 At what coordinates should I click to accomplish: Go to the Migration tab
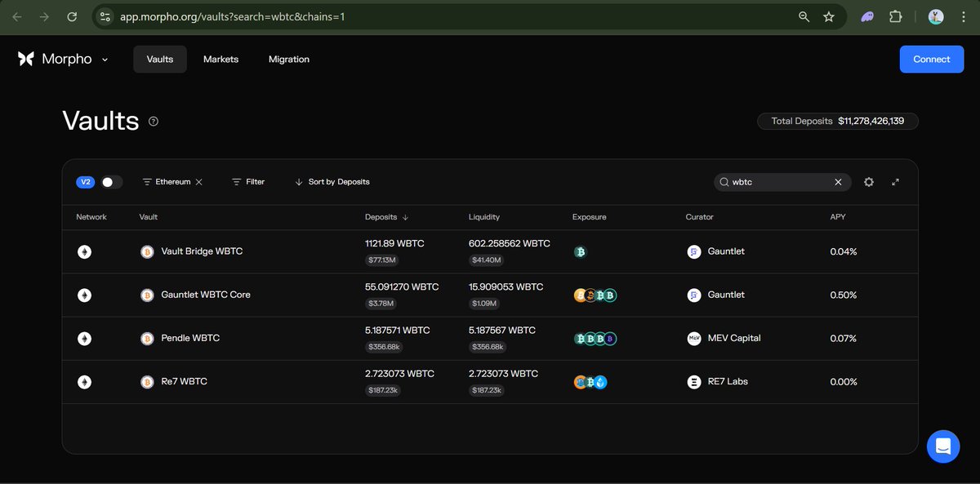(x=289, y=60)
